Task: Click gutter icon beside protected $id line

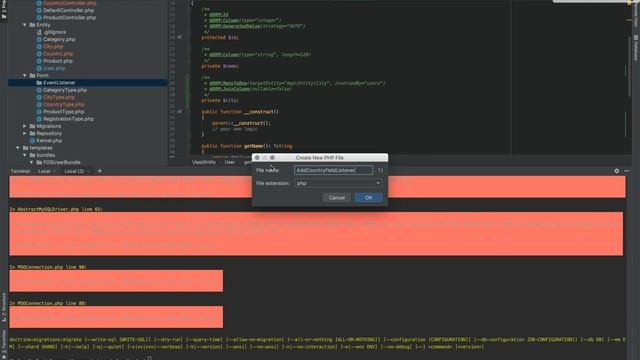Action: [x=179, y=37]
